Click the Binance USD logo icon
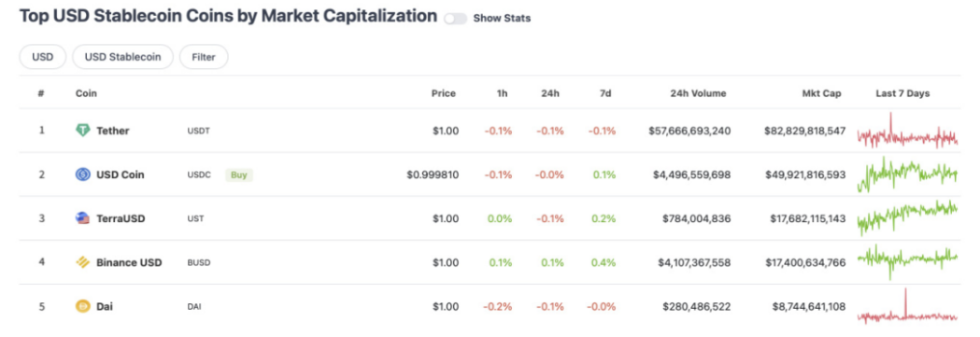The image size is (980, 337). point(82,262)
